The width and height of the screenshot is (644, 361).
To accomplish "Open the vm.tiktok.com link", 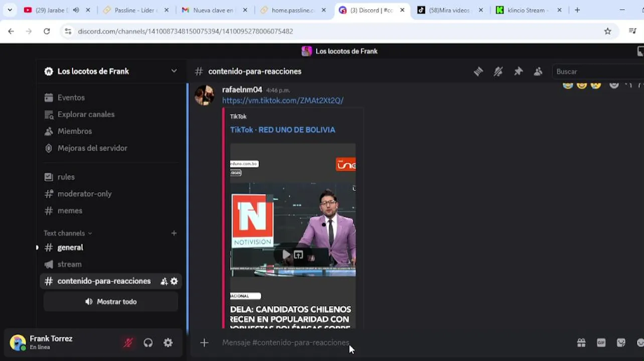I will (x=283, y=100).
